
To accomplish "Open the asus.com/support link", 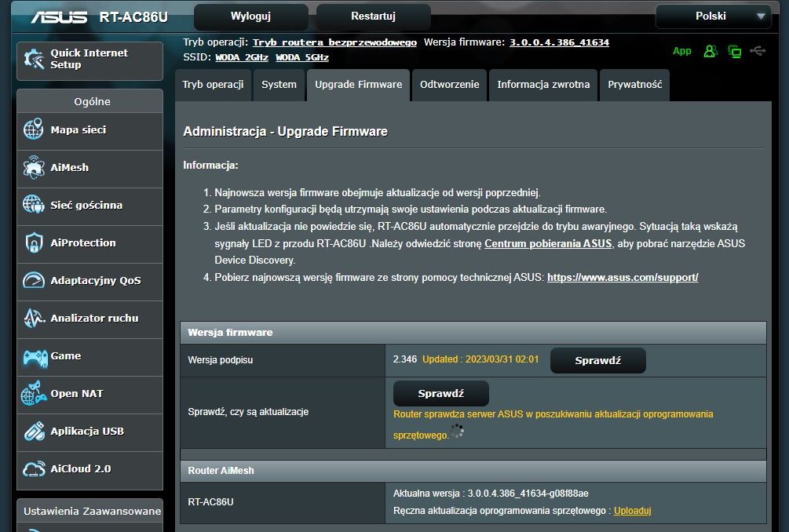I will tap(623, 277).
